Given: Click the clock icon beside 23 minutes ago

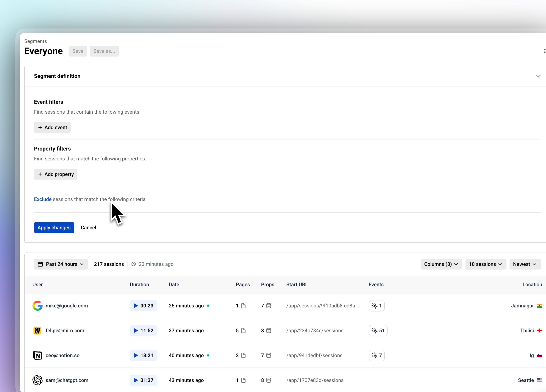Looking at the screenshot, I should [134, 264].
